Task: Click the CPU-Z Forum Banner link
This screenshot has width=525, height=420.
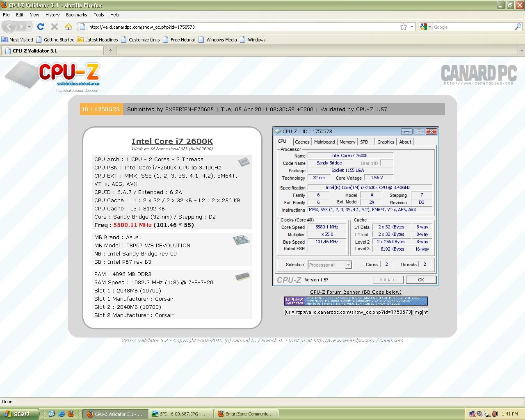Action: (356, 292)
